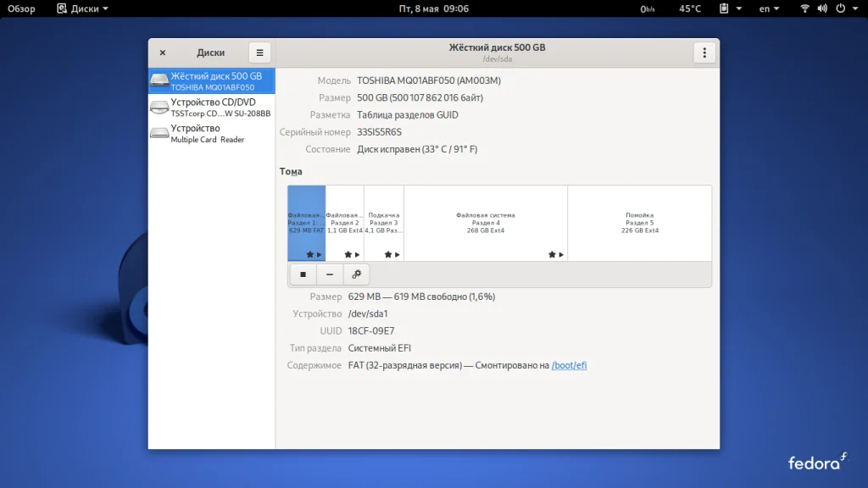Select the TOSHIBA 500 GB hard disk
The height and width of the screenshot is (488, 868).
pyautogui.click(x=211, y=81)
